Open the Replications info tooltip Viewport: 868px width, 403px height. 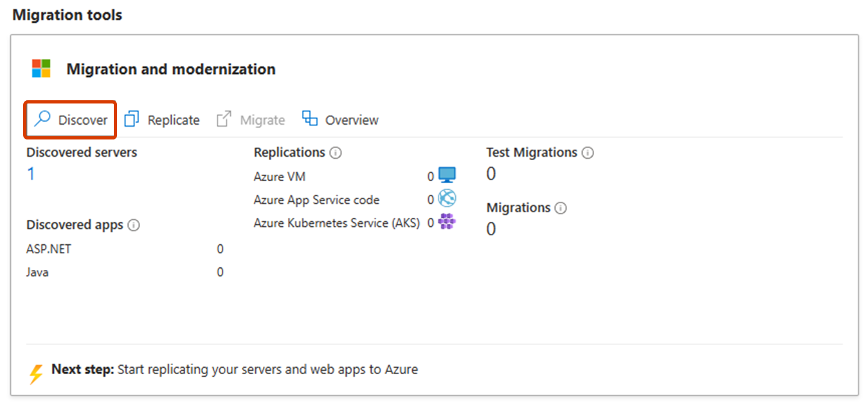pos(336,152)
